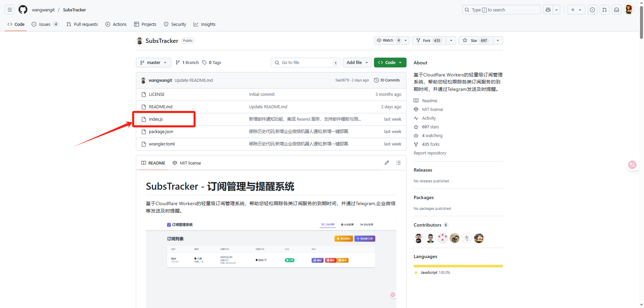Screen dimensions: 644x308
Task: View 1 Branch link
Action: coord(187,62)
